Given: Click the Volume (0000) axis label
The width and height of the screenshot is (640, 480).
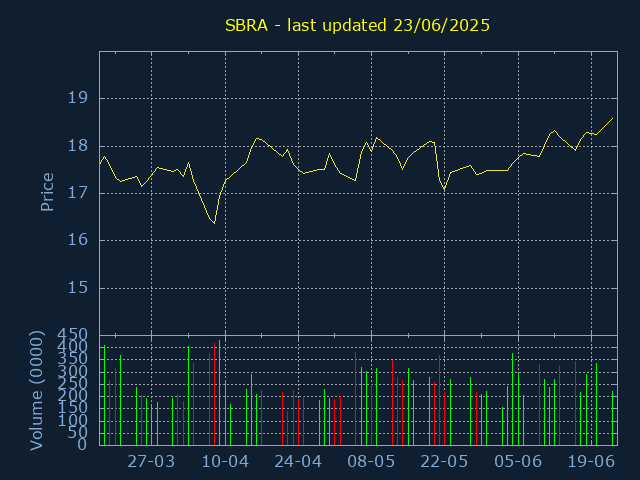Looking at the screenshot, I should coord(36,391).
